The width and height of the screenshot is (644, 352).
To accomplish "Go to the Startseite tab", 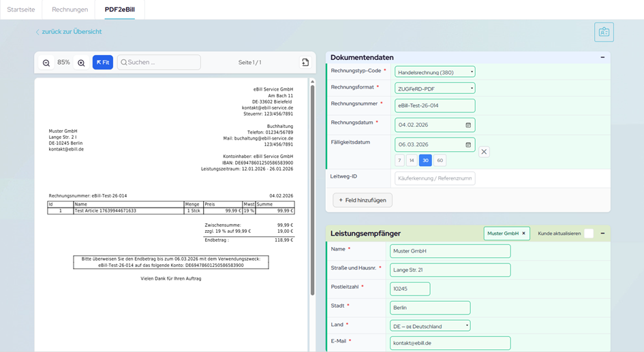I will [x=21, y=10].
